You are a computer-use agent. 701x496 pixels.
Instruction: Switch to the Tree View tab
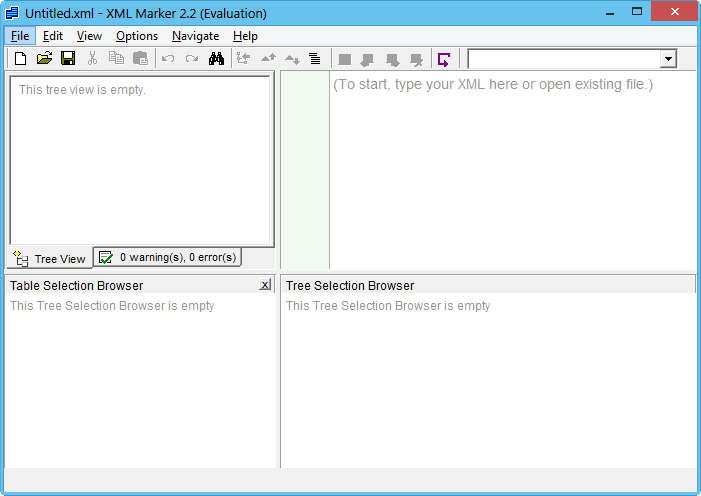pyautogui.click(x=50, y=259)
